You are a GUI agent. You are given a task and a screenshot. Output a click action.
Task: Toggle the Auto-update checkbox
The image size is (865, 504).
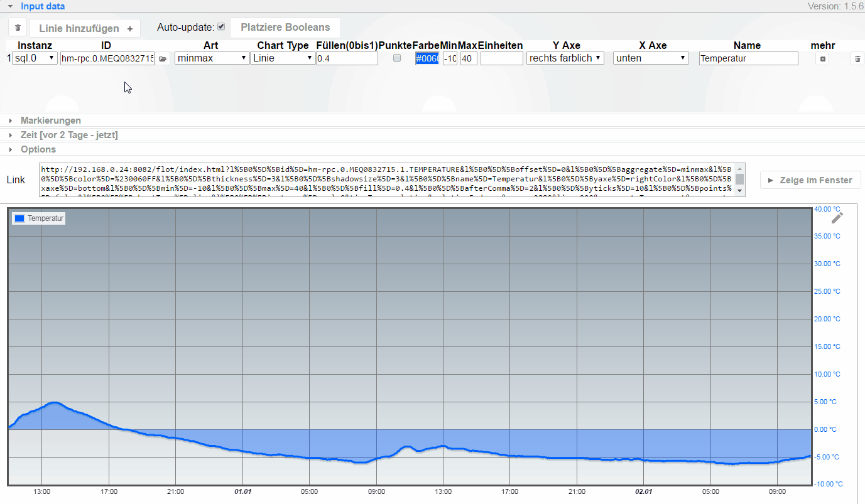point(221,27)
